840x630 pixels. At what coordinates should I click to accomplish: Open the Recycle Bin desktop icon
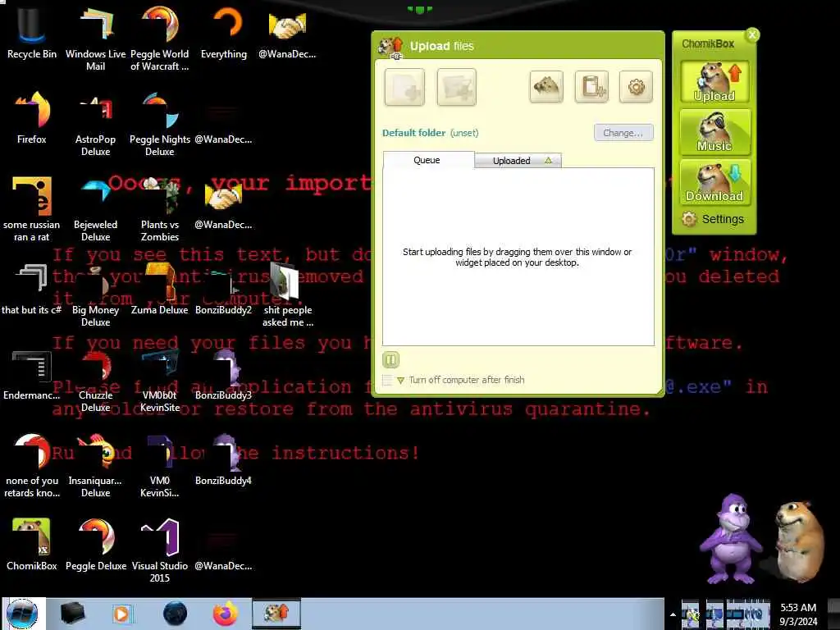coord(31,34)
